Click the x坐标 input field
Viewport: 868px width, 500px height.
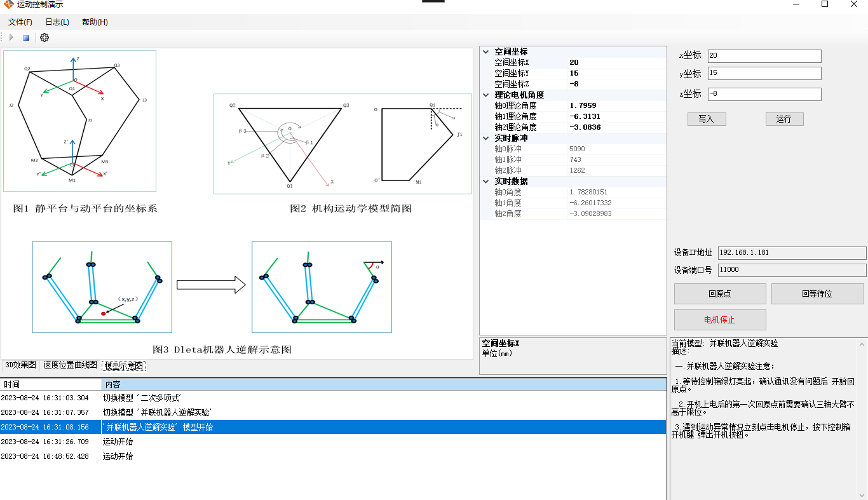pyautogui.click(x=764, y=56)
